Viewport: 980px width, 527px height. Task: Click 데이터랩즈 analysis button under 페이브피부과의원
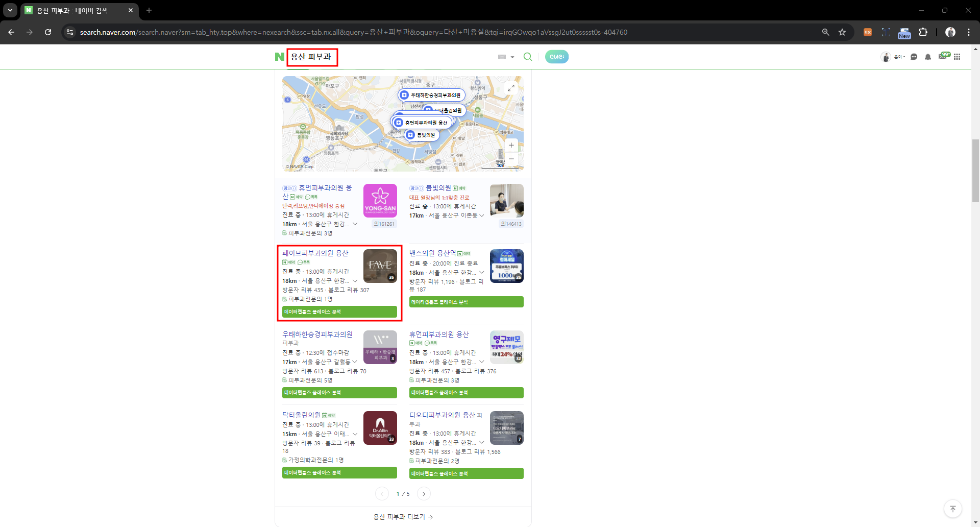coord(339,312)
